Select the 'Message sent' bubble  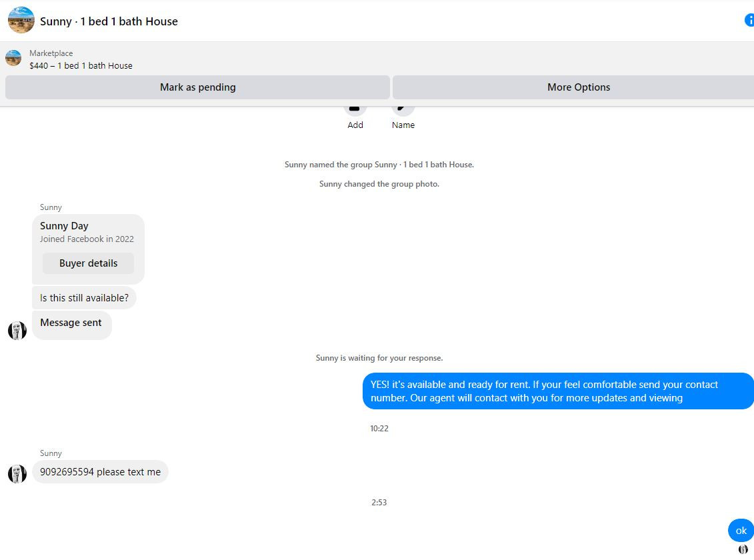click(x=71, y=325)
